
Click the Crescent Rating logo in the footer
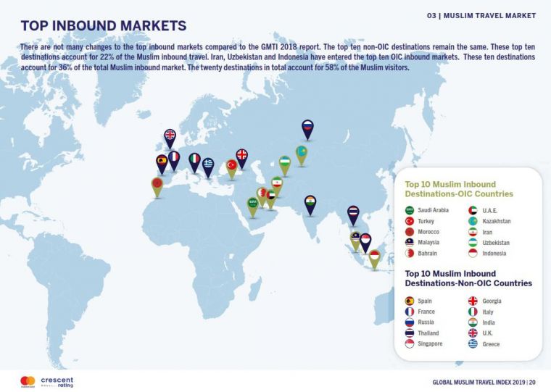click(x=57, y=382)
